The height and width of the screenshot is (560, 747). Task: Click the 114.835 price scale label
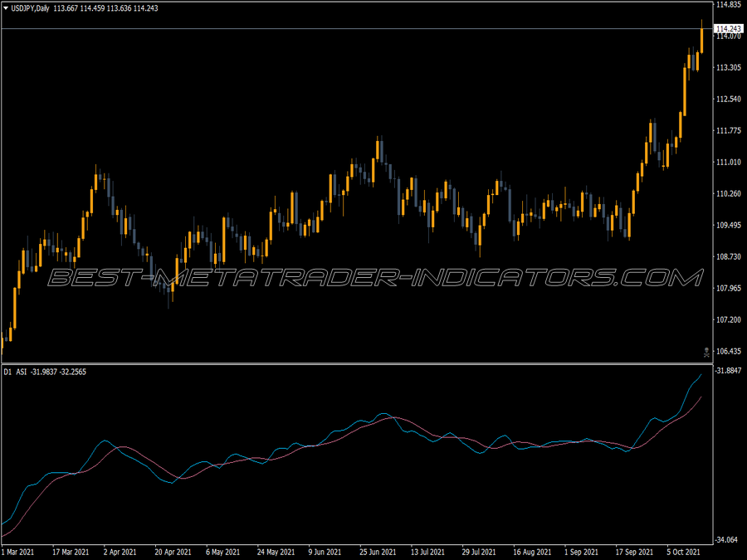click(x=729, y=5)
